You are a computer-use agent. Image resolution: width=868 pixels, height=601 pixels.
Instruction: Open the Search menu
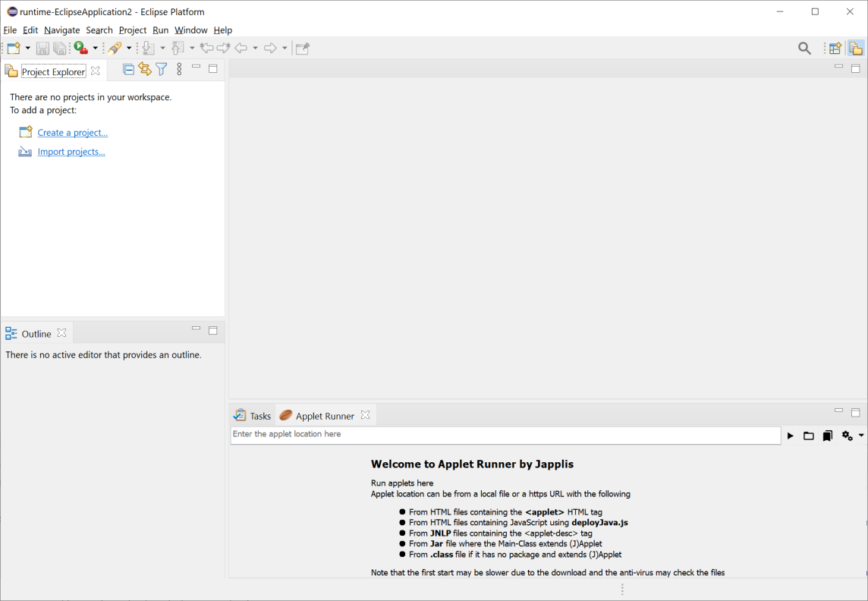pyautogui.click(x=99, y=30)
